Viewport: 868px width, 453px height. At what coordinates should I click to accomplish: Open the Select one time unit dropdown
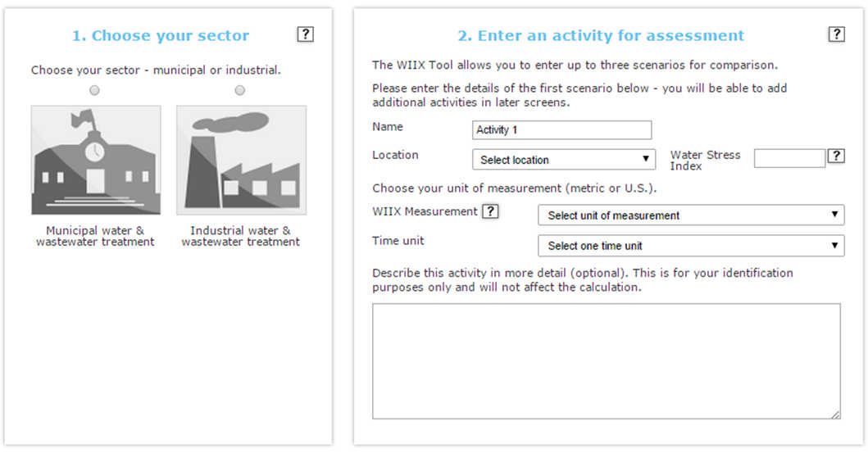point(690,246)
